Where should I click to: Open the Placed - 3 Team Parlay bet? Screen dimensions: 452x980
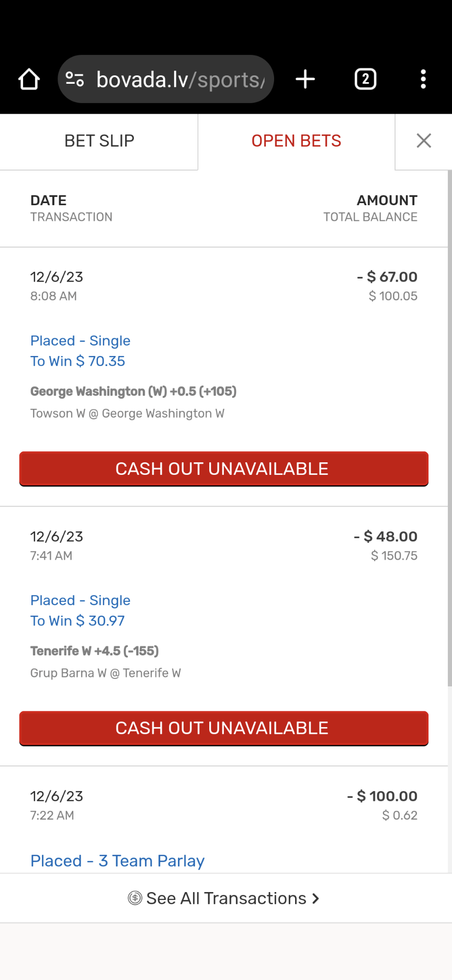pos(117,861)
